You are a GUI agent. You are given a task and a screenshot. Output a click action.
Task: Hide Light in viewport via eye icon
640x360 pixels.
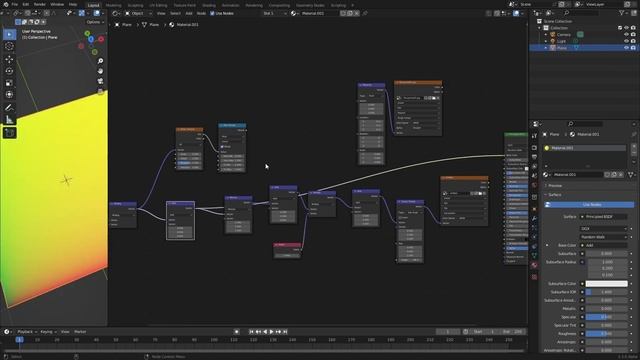[626, 41]
